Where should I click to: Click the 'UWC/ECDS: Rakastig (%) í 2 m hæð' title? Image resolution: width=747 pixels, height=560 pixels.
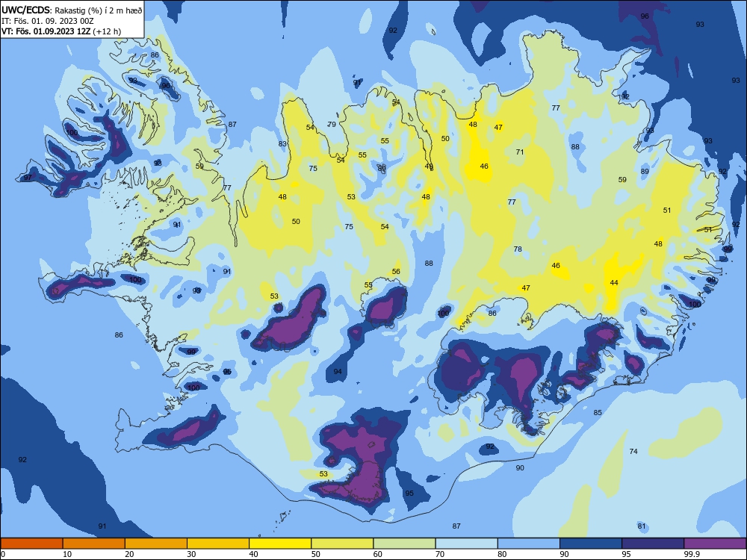tap(72, 10)
